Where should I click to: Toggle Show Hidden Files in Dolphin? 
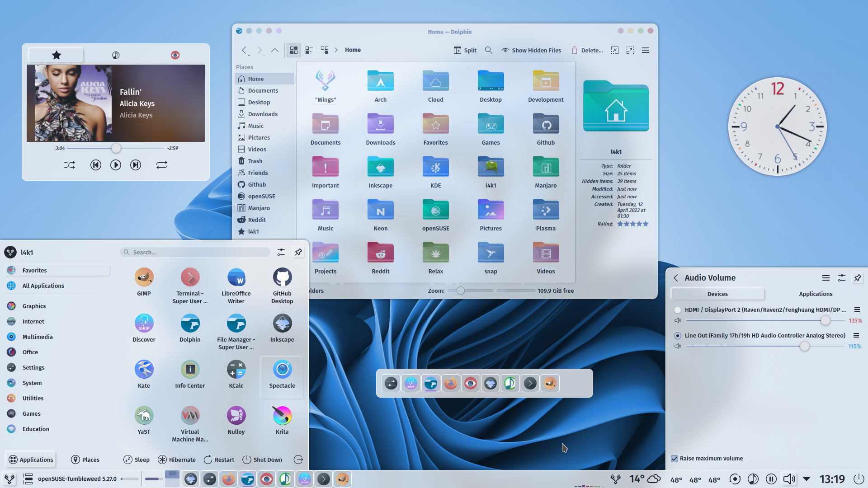coord(531,50)
